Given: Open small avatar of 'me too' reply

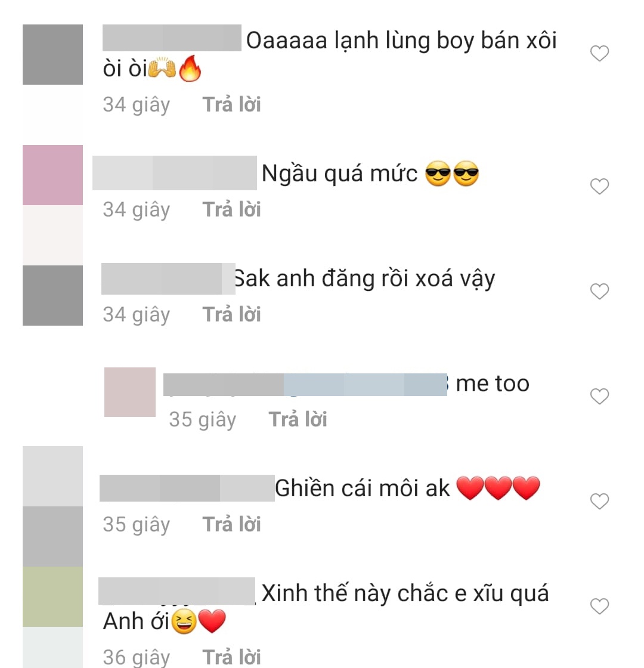Looking at the screenshot, I should 130,392.
